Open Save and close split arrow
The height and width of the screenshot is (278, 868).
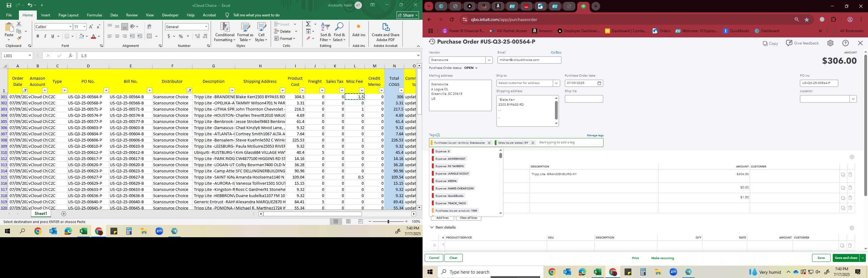[x=863, y=258]
